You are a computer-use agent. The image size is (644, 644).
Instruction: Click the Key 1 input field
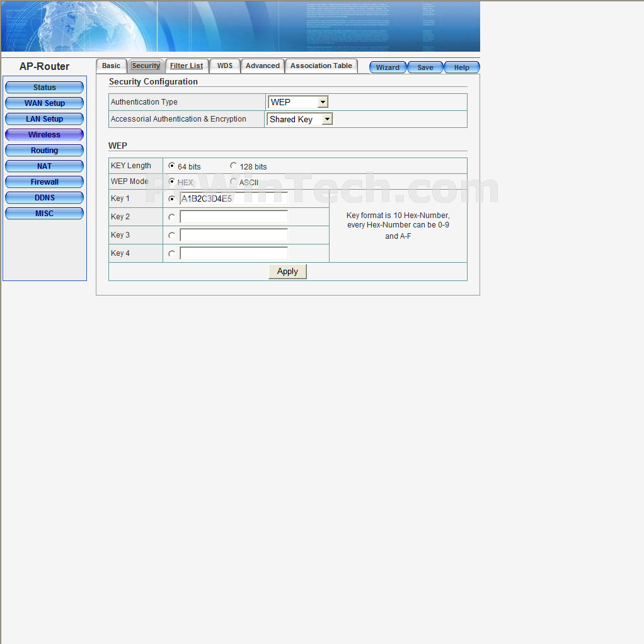point(234,198)
